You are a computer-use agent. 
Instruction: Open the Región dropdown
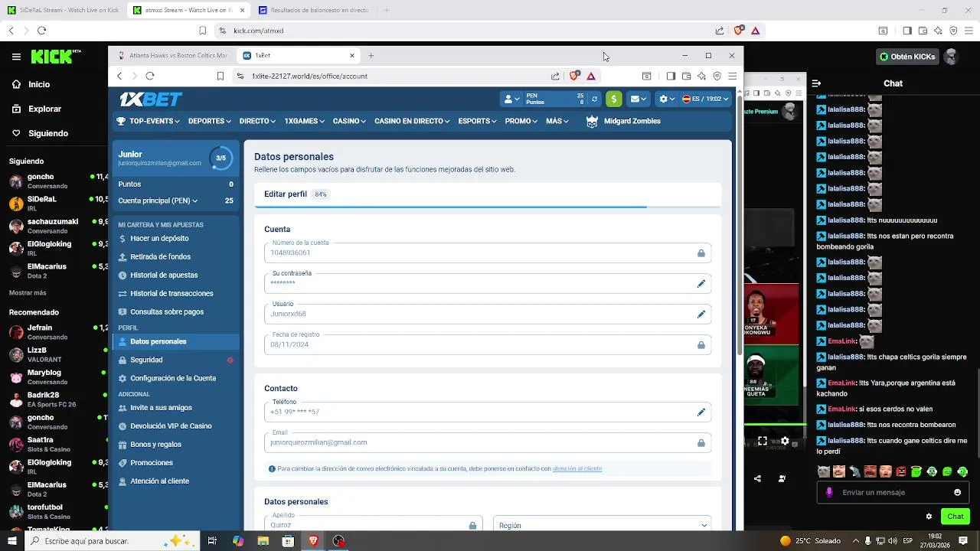(602, 525)
